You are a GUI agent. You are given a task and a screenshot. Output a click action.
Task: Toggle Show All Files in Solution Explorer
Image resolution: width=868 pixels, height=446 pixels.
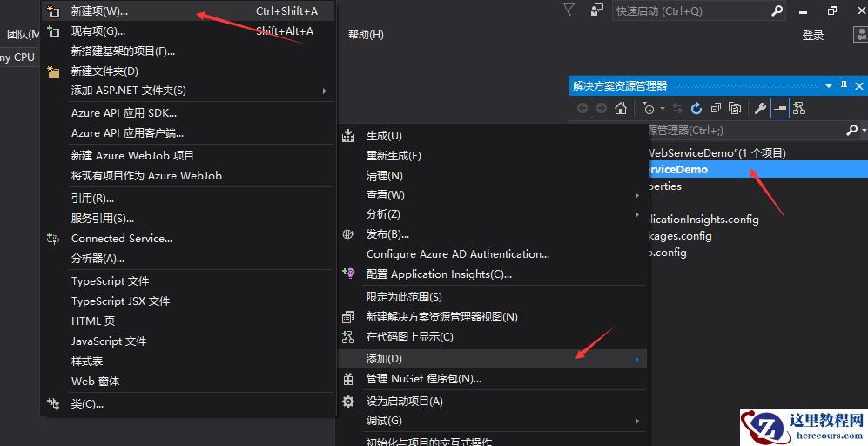[735, 108]
